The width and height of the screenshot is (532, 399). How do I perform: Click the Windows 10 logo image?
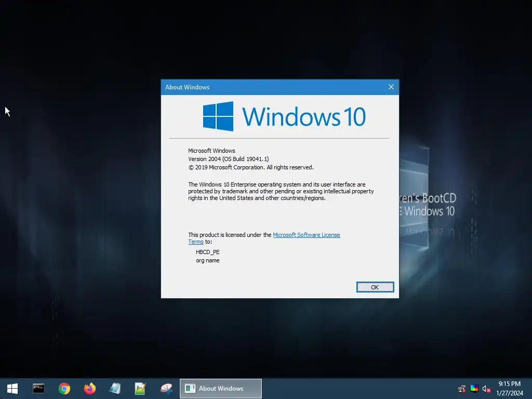click(284, 116)
